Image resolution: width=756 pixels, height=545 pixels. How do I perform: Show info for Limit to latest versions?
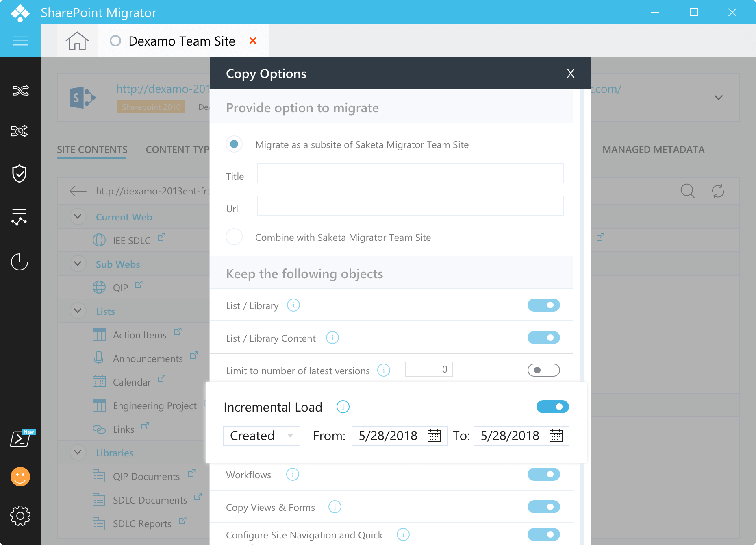tap(384, 370)
